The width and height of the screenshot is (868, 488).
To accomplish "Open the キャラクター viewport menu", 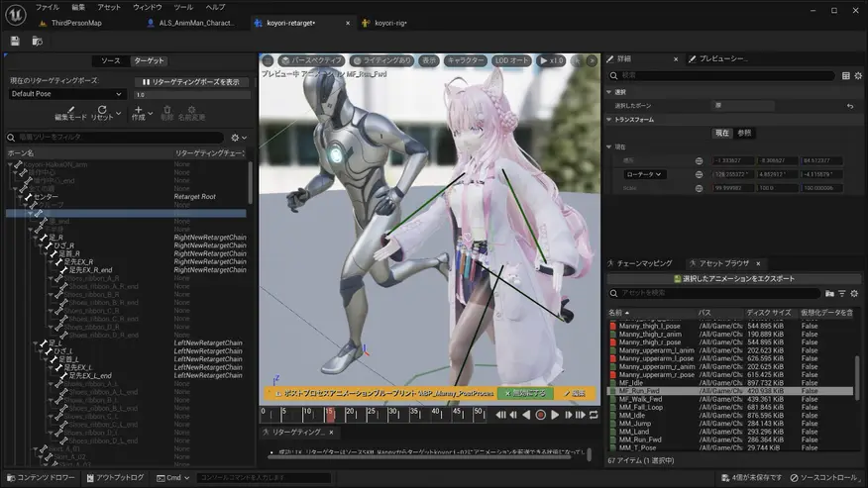I will [x=465, y=60].
